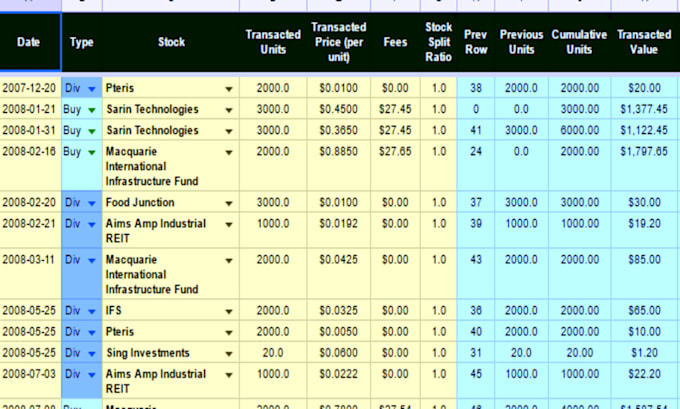The width and height of the screenshot is (680, 409).
Task: Open Type dropdown for 2008-02-16 Macquarie row
Action: (x=92, y=153)
